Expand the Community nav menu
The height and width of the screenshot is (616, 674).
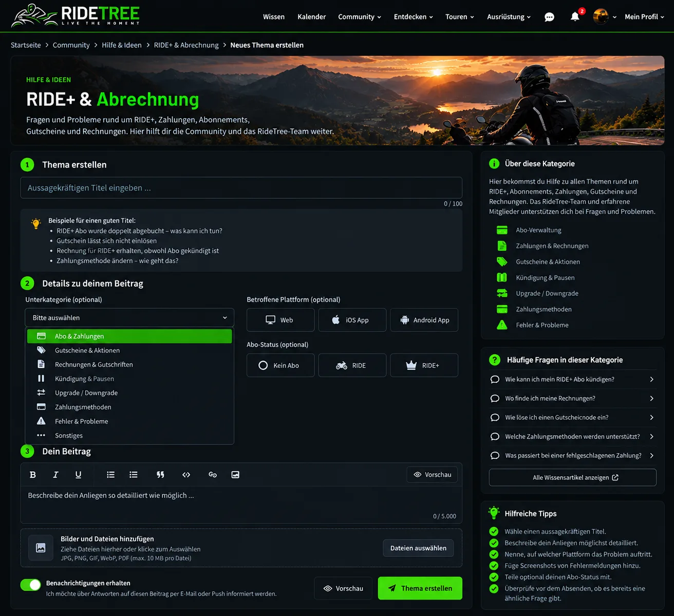click(360, 17)
